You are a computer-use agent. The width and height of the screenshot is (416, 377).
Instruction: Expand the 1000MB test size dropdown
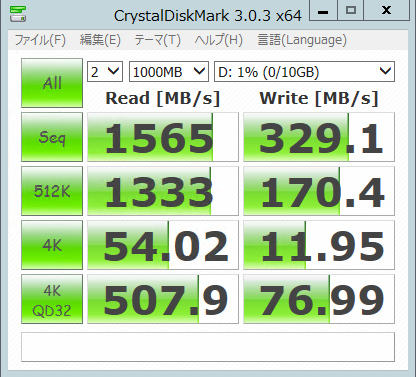coord(169,72)
